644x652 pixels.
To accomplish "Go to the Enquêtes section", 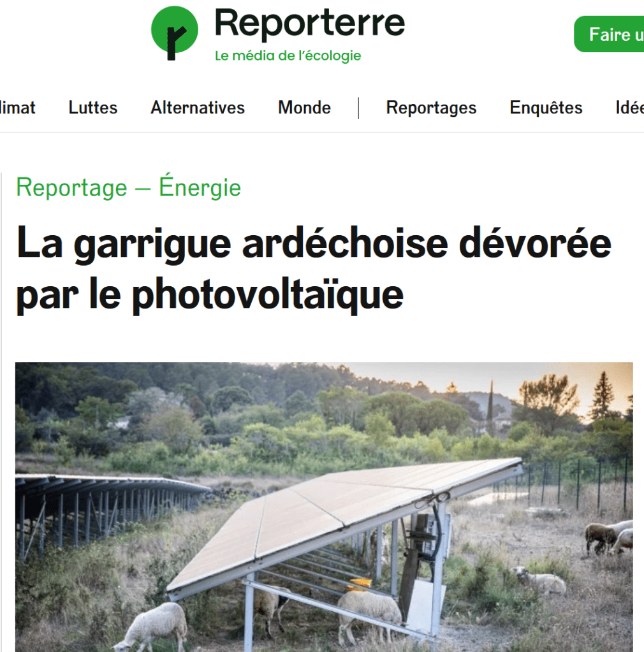I will (x=546, y=108).
